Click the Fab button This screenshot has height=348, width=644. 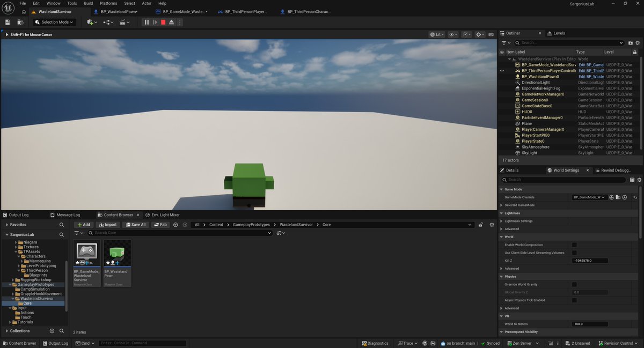pos(160,225)
